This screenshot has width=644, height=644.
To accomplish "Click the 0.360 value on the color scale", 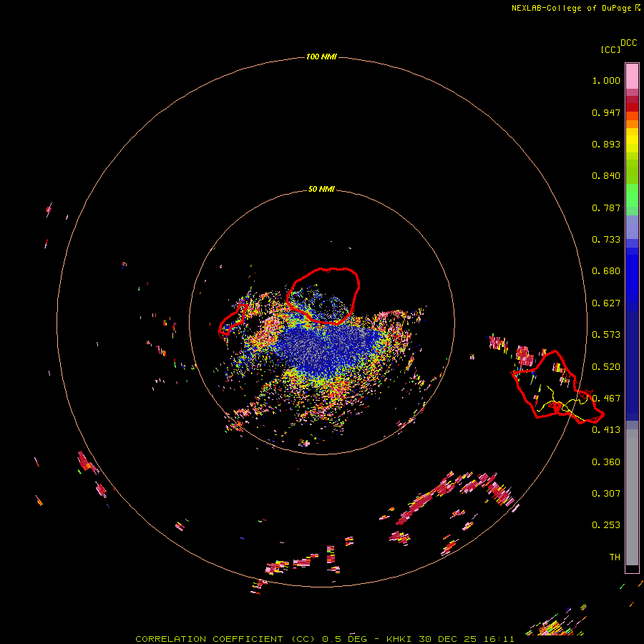I will click(606, 462).
